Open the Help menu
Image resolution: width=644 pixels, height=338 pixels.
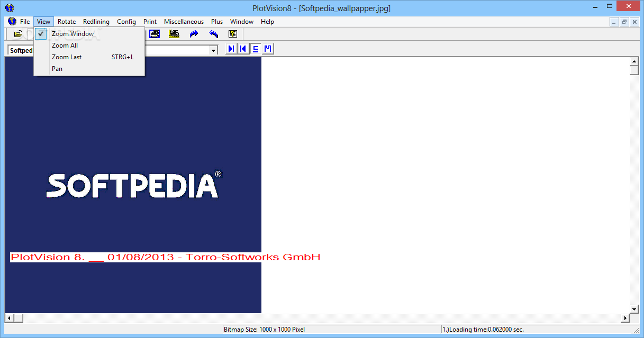pyautogui.click(x=267, y=22)
